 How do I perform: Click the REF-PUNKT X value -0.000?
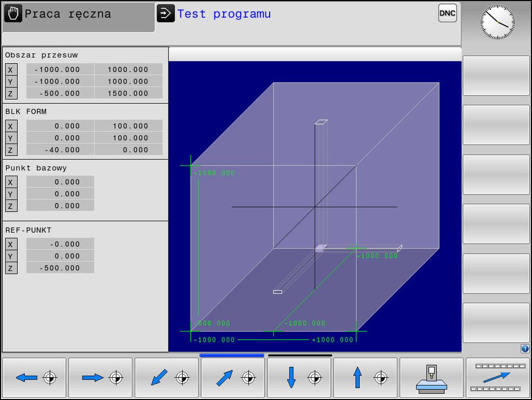pos(60,244)
